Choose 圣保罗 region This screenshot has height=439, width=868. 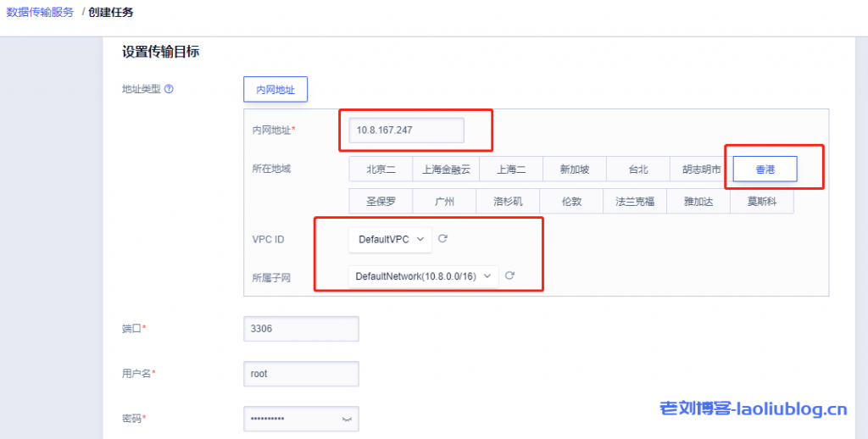tap(381, 202)
